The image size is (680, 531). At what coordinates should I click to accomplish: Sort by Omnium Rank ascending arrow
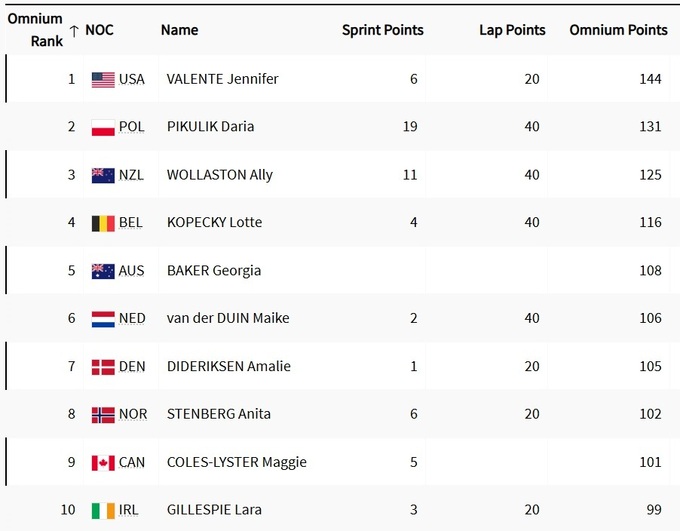click(74, 31)
